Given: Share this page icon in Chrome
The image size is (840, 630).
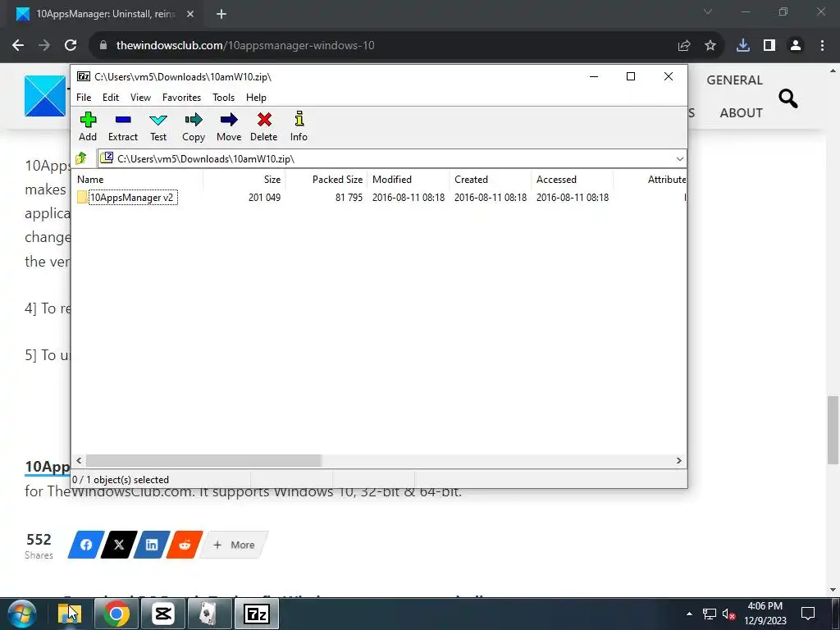Looking at the screenshot, I should click(x=684, y=46).
